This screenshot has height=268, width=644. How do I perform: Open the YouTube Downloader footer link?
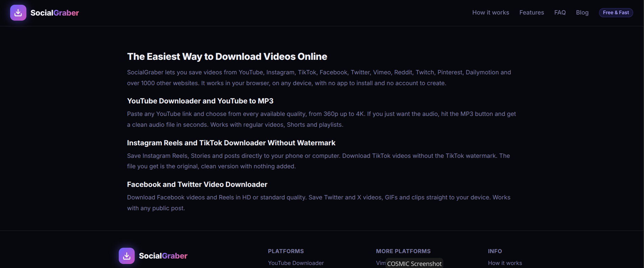click(x=296, y=263)
